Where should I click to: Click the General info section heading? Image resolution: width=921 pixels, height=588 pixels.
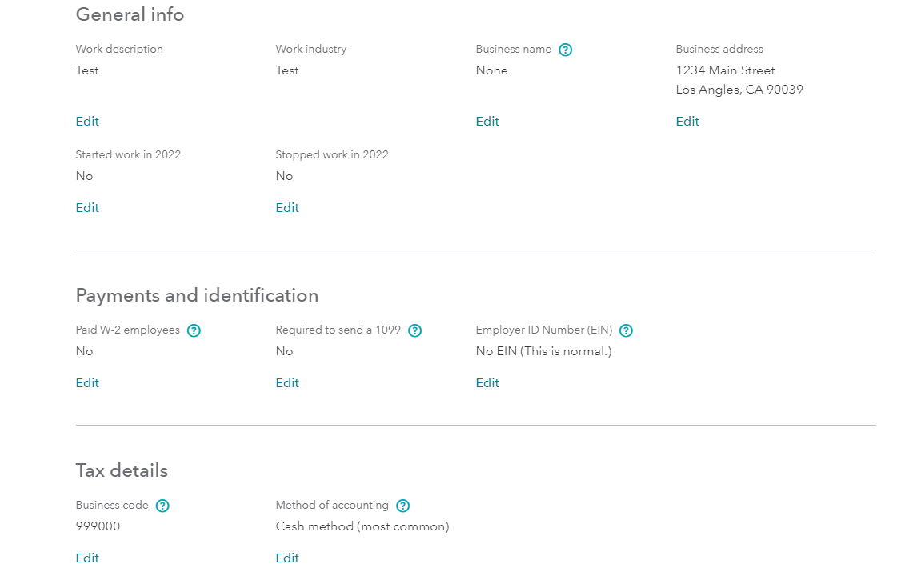pos(130,14)
